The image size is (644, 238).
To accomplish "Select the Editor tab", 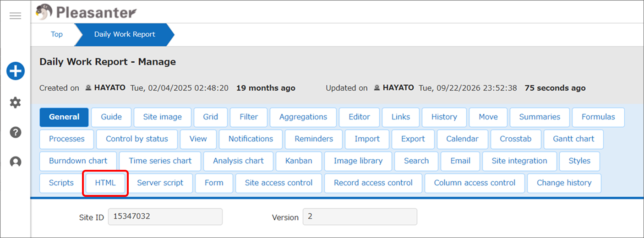I will 359,117.
